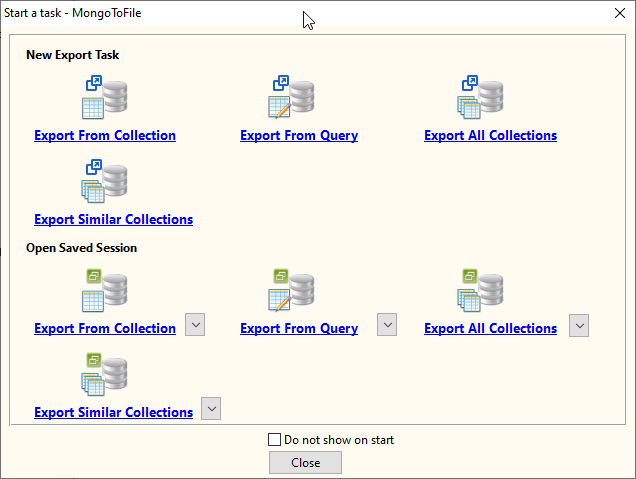Open Export From Query link under New Export Task
The height and width of the screenshot is (479, 636).
click(x=299, y=136)
